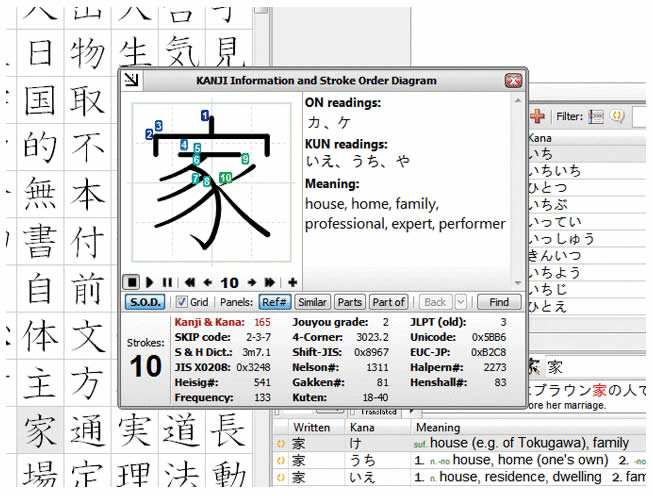Click the plus icon beside playback controls
The image size is (653, 496).
(x=292, y=282)
